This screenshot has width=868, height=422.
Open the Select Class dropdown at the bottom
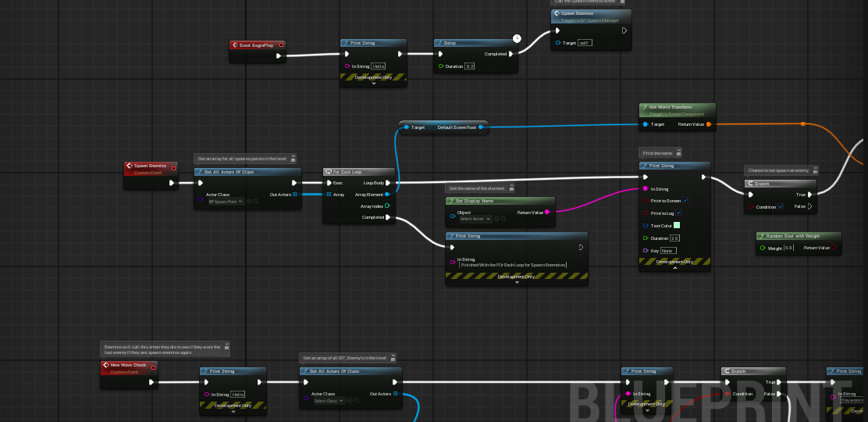[x=329, y=401]
